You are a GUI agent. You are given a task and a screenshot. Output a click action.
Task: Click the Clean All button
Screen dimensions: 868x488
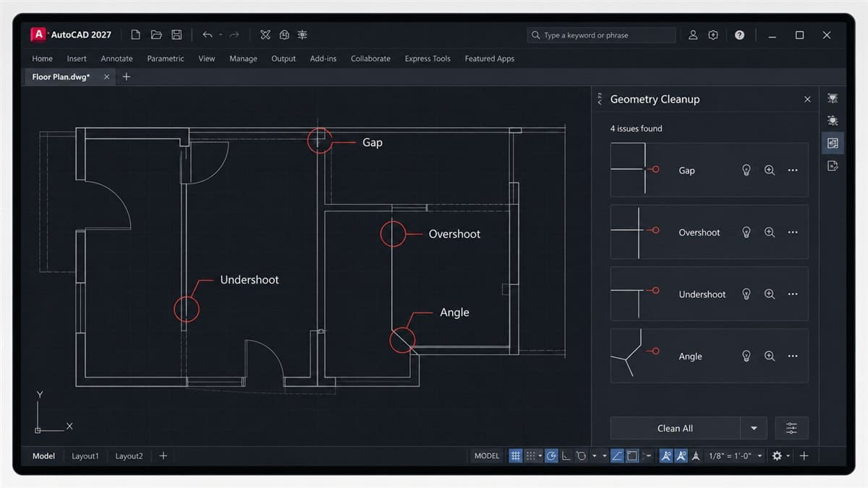[x=675, y=428]
